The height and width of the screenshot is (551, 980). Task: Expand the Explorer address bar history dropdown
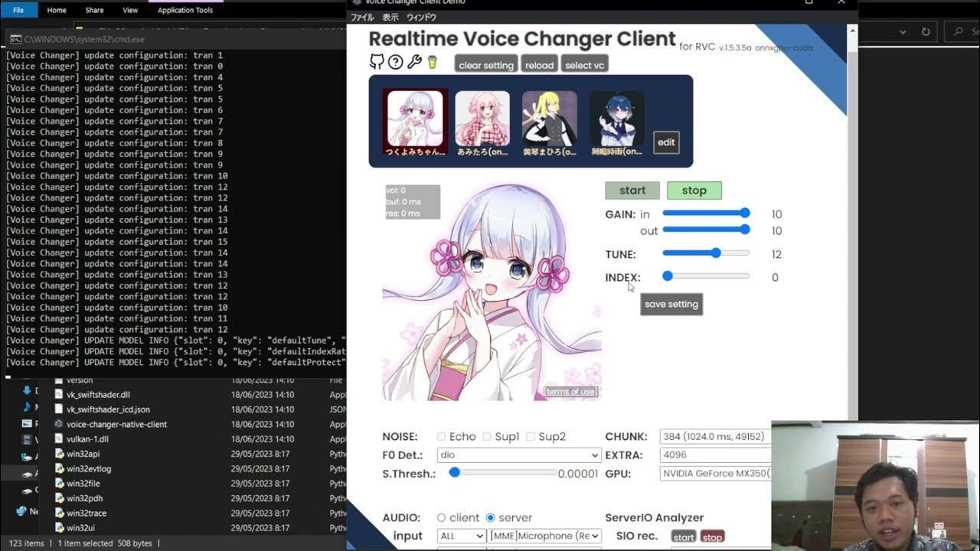point(903,32)
